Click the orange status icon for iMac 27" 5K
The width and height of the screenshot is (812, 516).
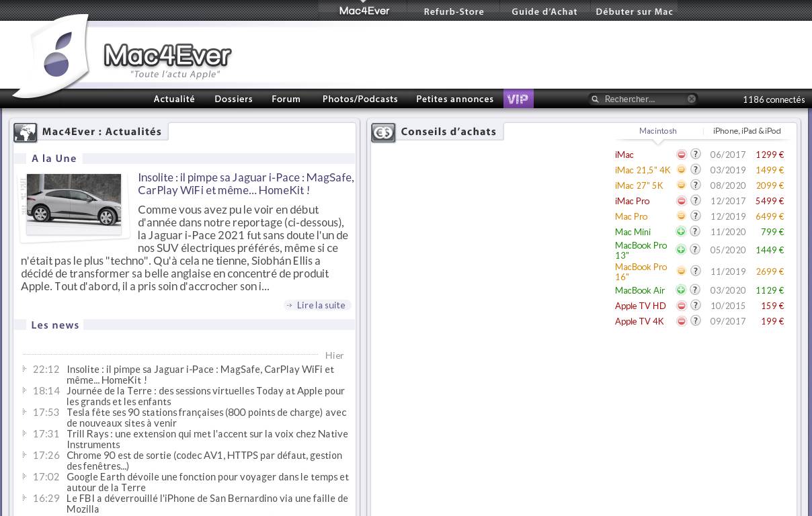coord(681,185)
